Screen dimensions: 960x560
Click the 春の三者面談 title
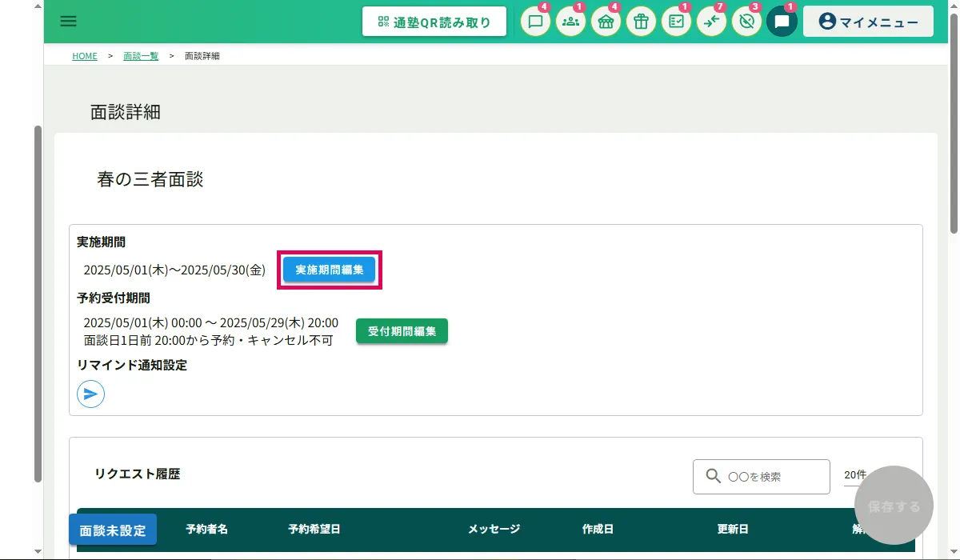tap(150, 179)
